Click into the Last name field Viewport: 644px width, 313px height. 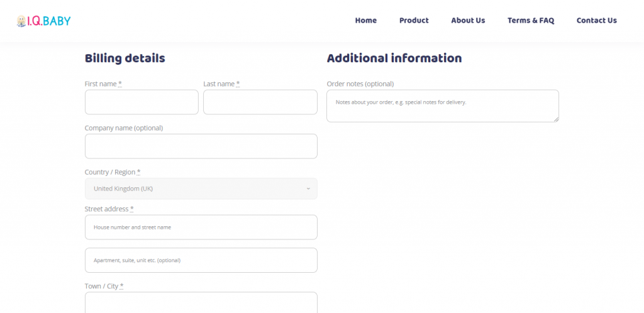[x=260, y=102]
